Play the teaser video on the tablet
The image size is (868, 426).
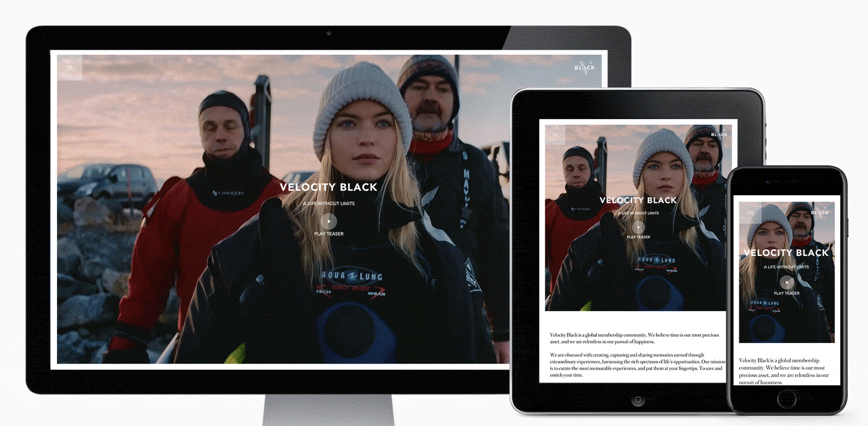click(x=639, y=227)
